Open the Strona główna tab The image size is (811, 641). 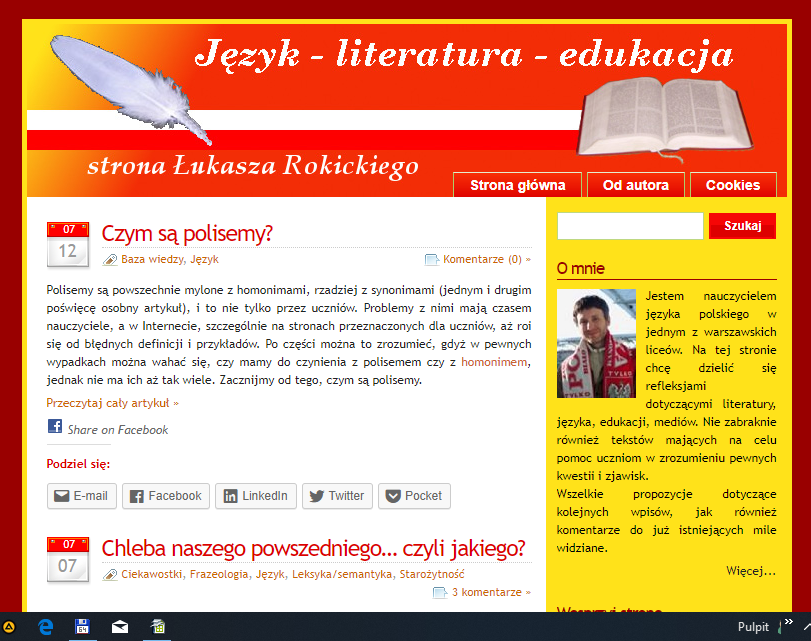click(517, 185)
